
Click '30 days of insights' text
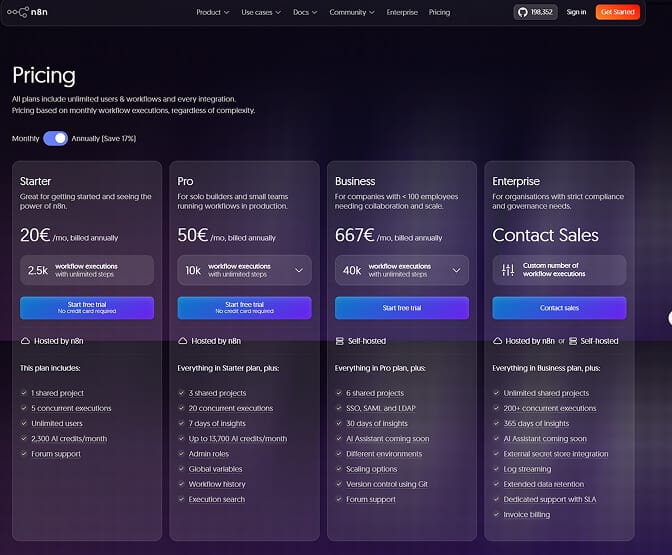(377, 423)
